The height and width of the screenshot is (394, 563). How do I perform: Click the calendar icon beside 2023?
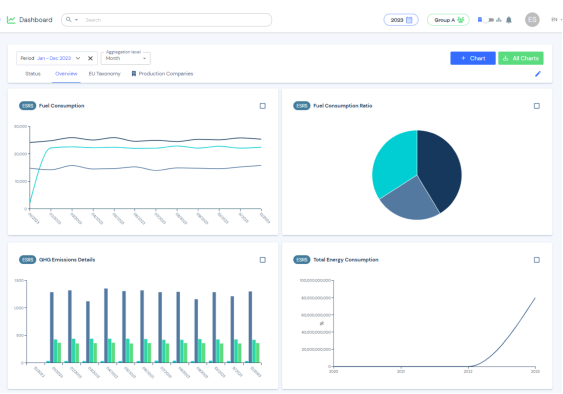click(409, 20)
